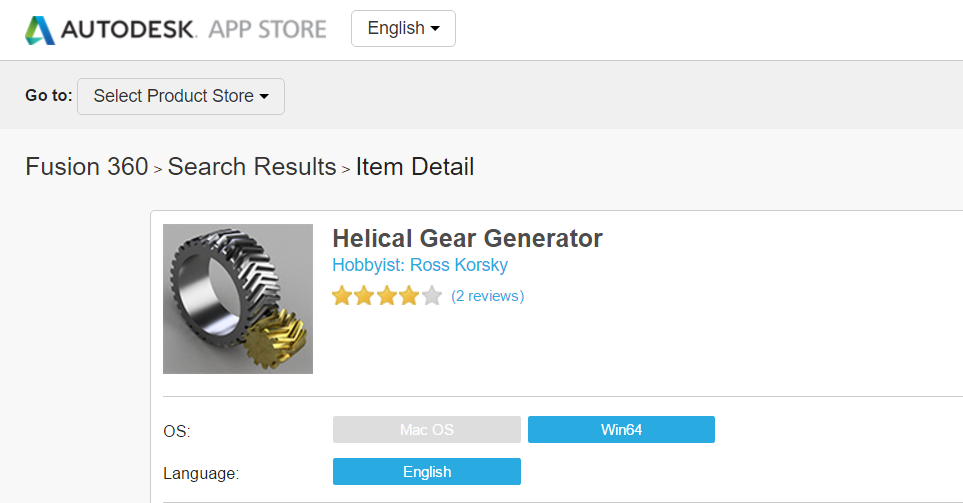This screenshot has height=503, width=963.
Task: Expand the Select Product Store dropdown
Action: [x=181, y=97]
